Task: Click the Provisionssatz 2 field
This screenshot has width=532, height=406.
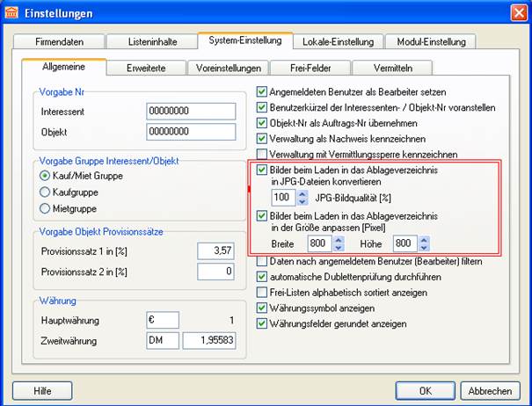Action: (x=215, y=272)
